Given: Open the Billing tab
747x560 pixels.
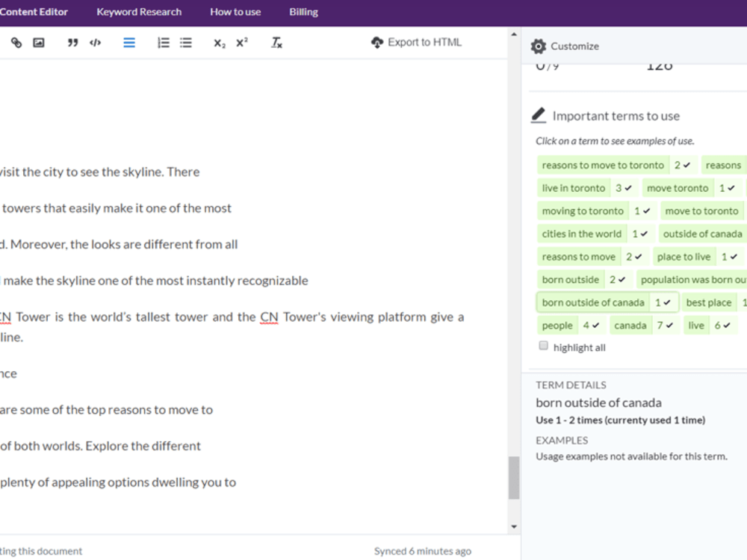Looking at the screenshot, I should click(x=303, y=12).
